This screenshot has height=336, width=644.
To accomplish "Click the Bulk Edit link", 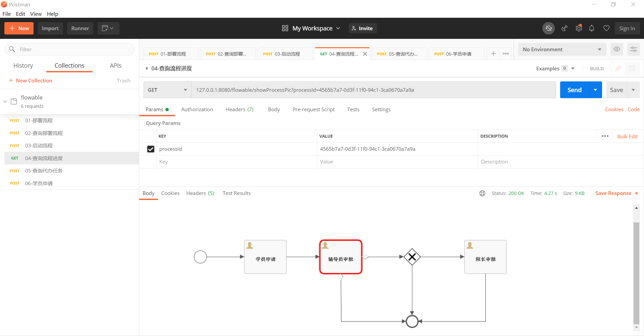I will 627,136.
